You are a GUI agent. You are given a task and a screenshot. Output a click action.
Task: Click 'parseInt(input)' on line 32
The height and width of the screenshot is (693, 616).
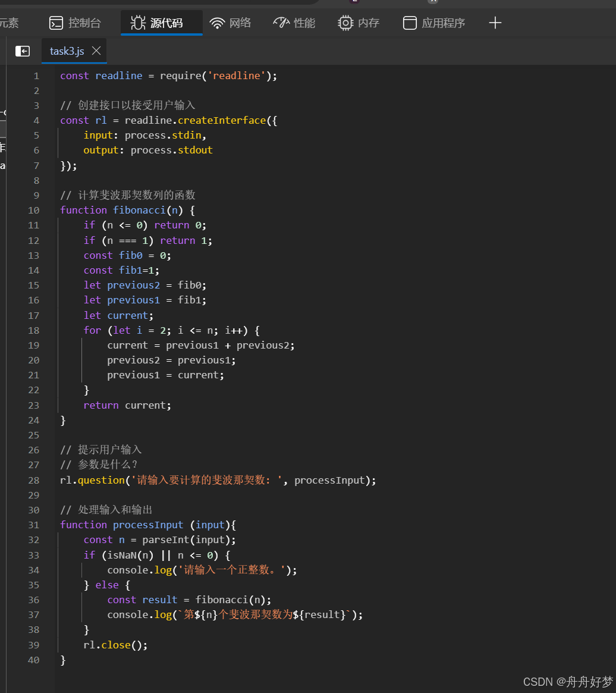pos(187,540)
